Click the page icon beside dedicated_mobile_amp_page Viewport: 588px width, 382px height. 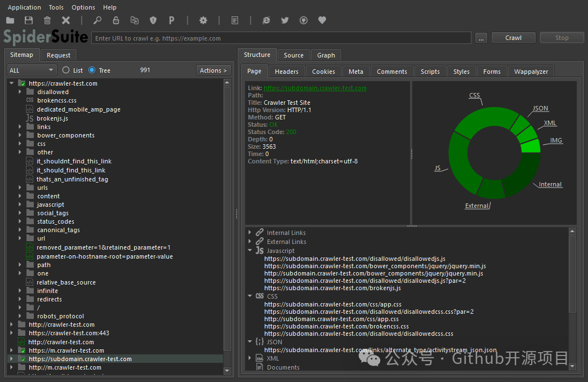[30, 109]
